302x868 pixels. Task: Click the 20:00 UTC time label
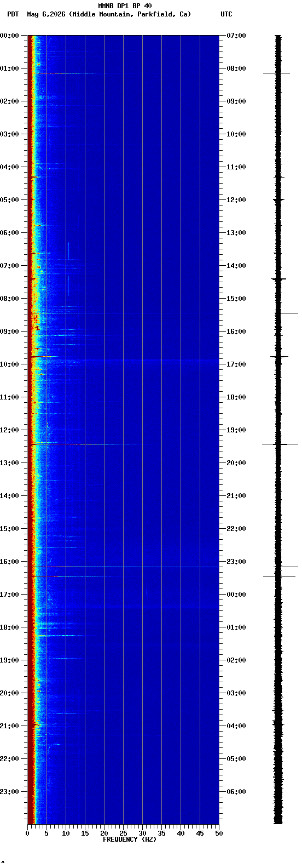[x=236, y=463]
